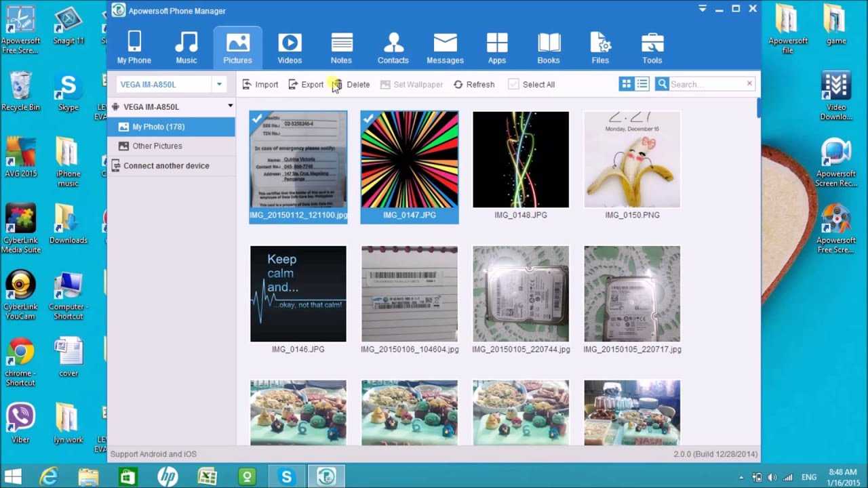
Task: Select Other Pictures in the sidebar
Action: [x=157, y=146]
